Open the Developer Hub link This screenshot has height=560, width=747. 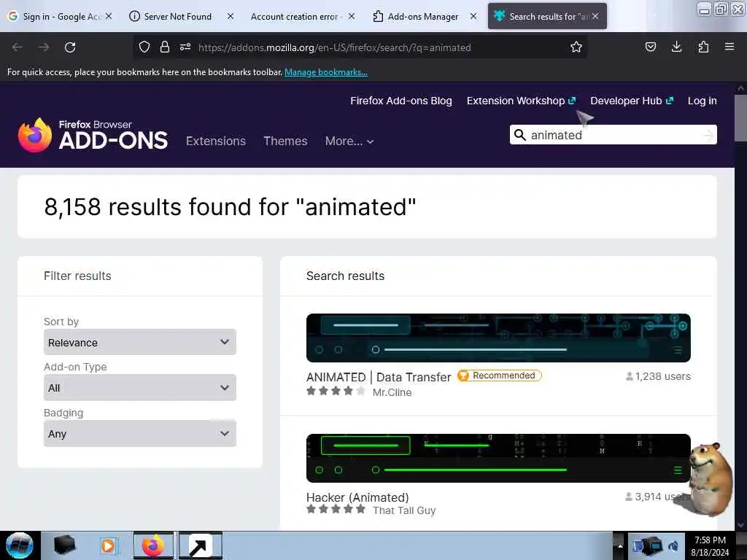click(632, 101)
